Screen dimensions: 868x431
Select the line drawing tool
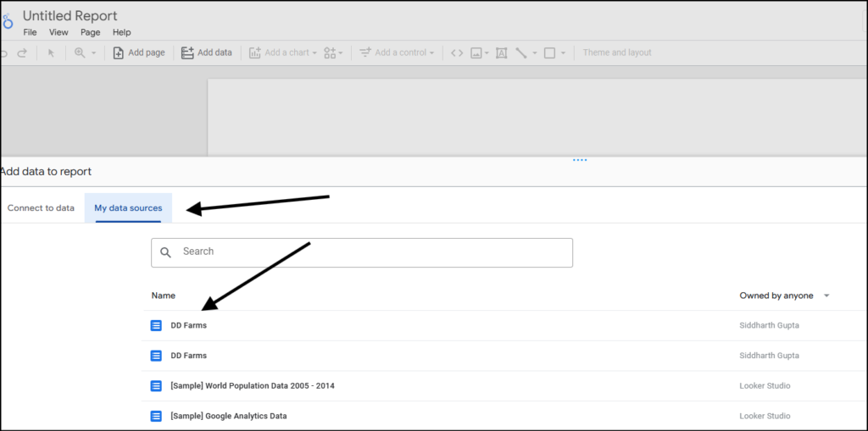(521, 53)
